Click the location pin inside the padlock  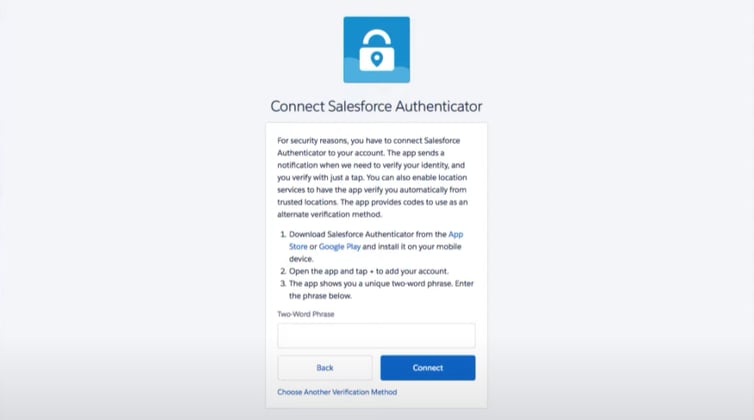376,60
